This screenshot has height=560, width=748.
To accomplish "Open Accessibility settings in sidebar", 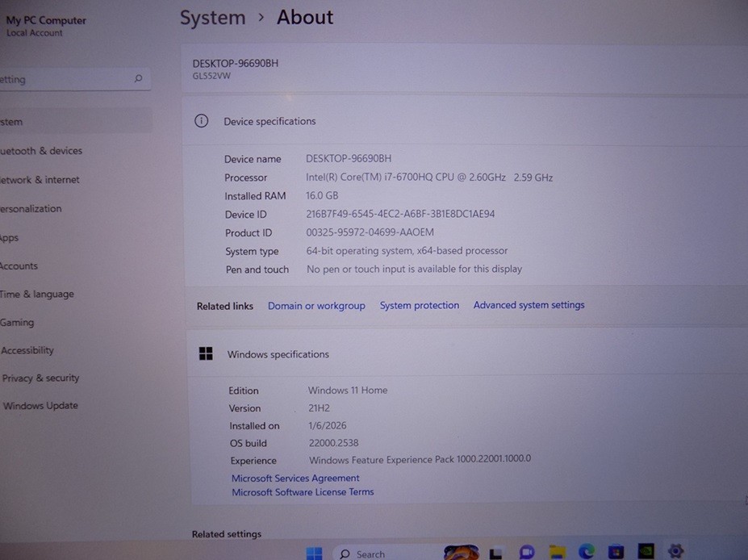I will point(27,350).
